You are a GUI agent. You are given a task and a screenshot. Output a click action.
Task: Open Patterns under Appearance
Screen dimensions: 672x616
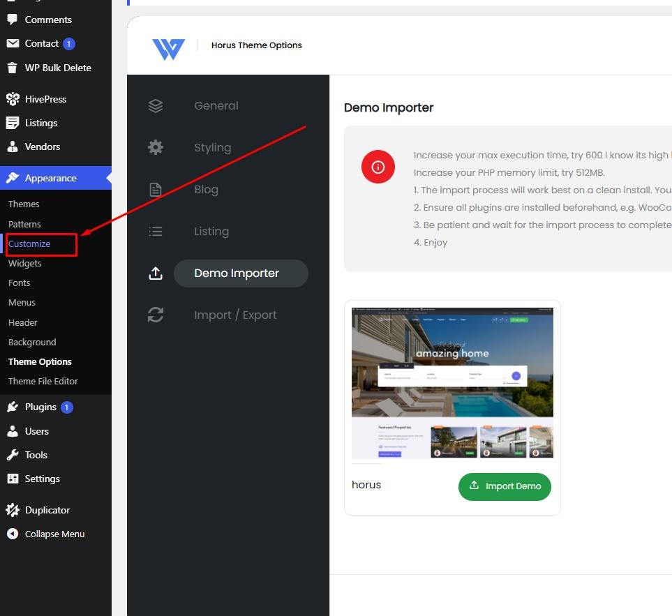click(24, 224)
